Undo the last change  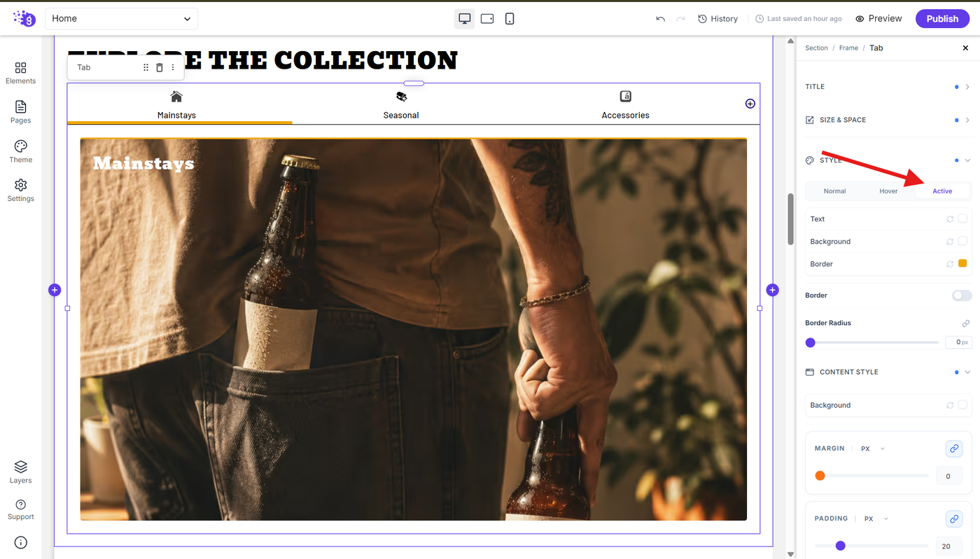tap(660, 19)
